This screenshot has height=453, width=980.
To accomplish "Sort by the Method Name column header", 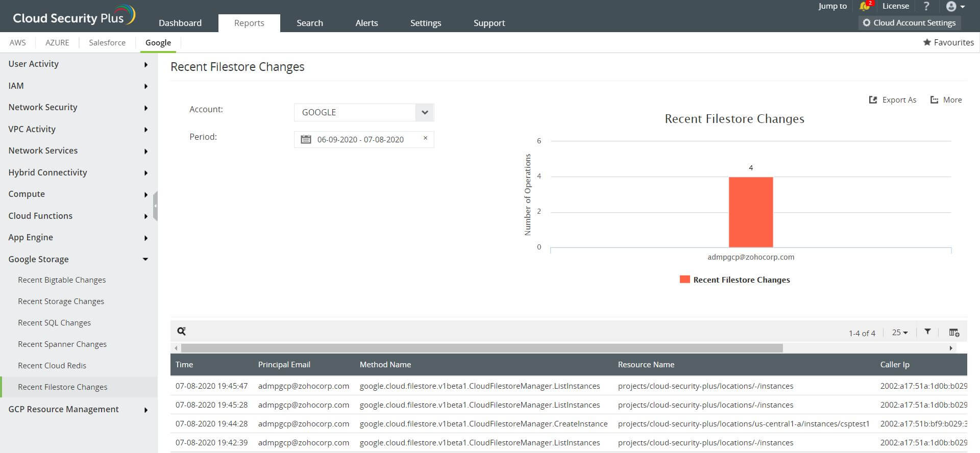I will point(385,365).
